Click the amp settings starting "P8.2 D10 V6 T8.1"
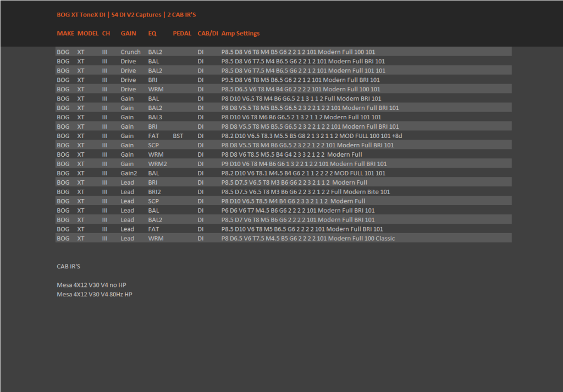The image size is (563, 392). (303, 173)
